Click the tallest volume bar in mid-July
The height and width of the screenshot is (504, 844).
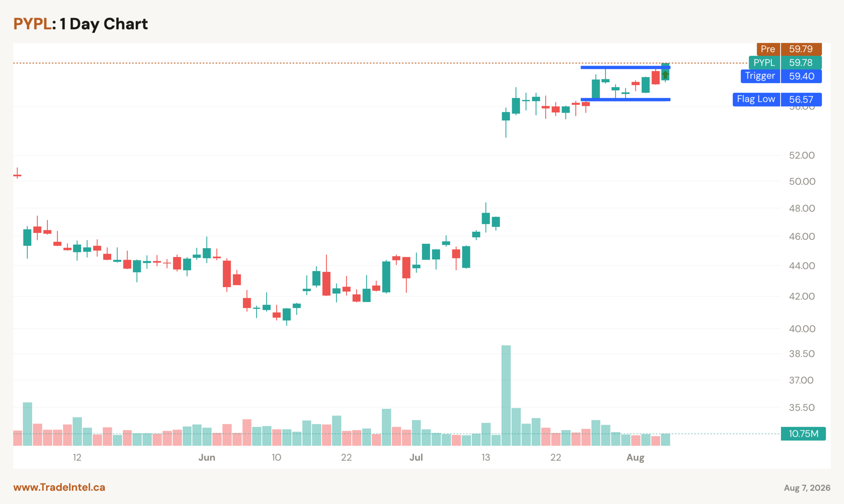[506, 395]
